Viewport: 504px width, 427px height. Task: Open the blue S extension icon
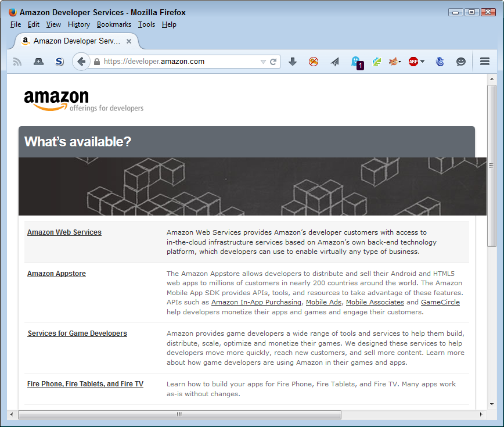click(59, 61)
